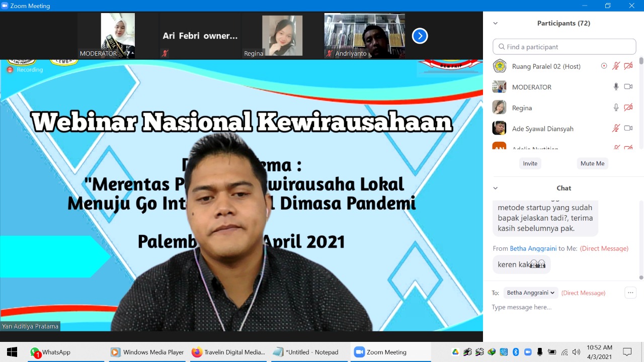644x362 pixels.
Task: Click the battery status tray icon
Action: click(x=552, y=352)
